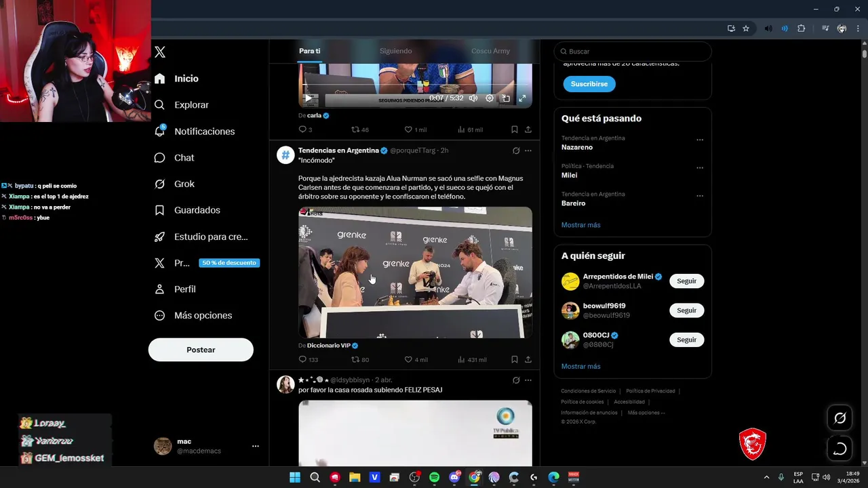Mute the carla video volume
Screen dimensions: 868x488
click(x=473, y=98)
